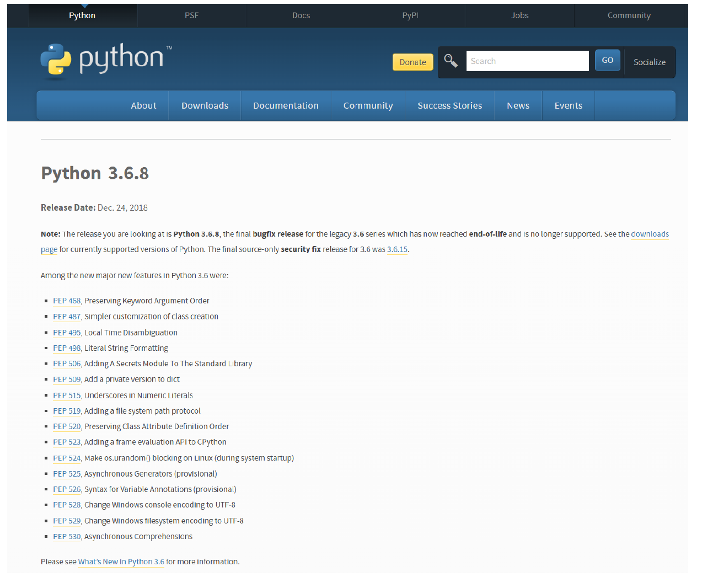Open the Documentation navigation menu
The height and width of the screenshot is (588, 702).
click(286, 105)
